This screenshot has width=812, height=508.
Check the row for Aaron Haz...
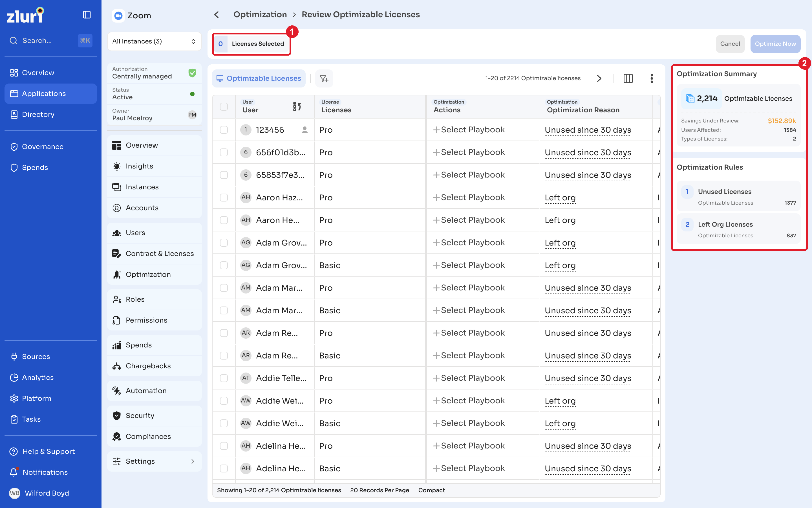(224, 197)
